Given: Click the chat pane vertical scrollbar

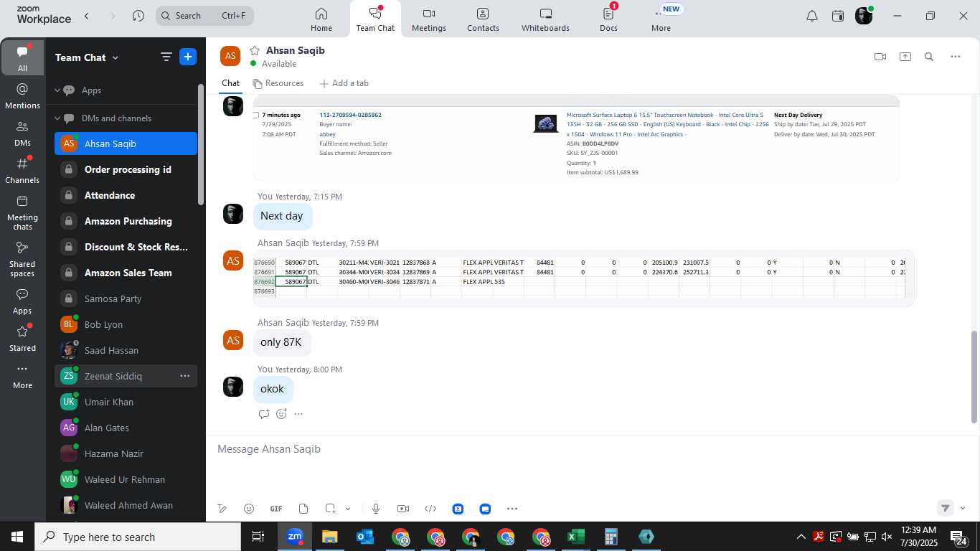Looking at the screenshot, I should pos(974,377).
